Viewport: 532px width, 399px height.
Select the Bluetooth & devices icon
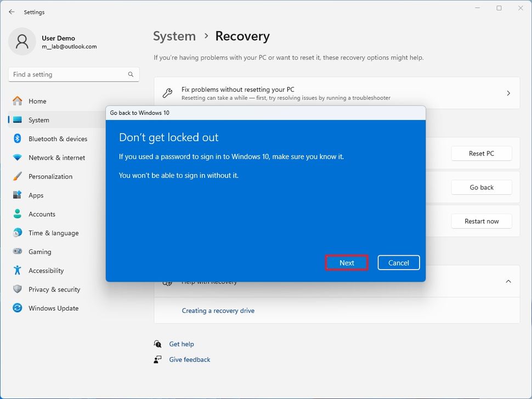point(18,139)
